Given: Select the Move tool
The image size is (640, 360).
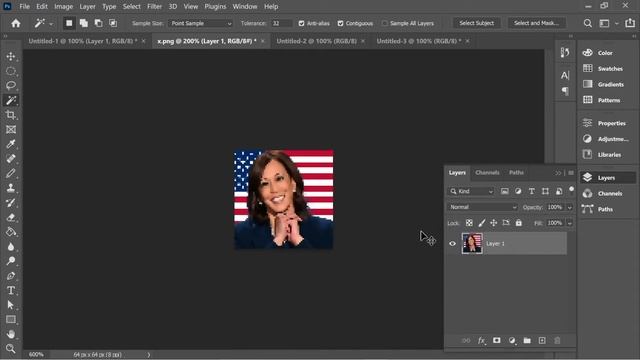Looking at the screenshot, I should [x=11, y=56].
